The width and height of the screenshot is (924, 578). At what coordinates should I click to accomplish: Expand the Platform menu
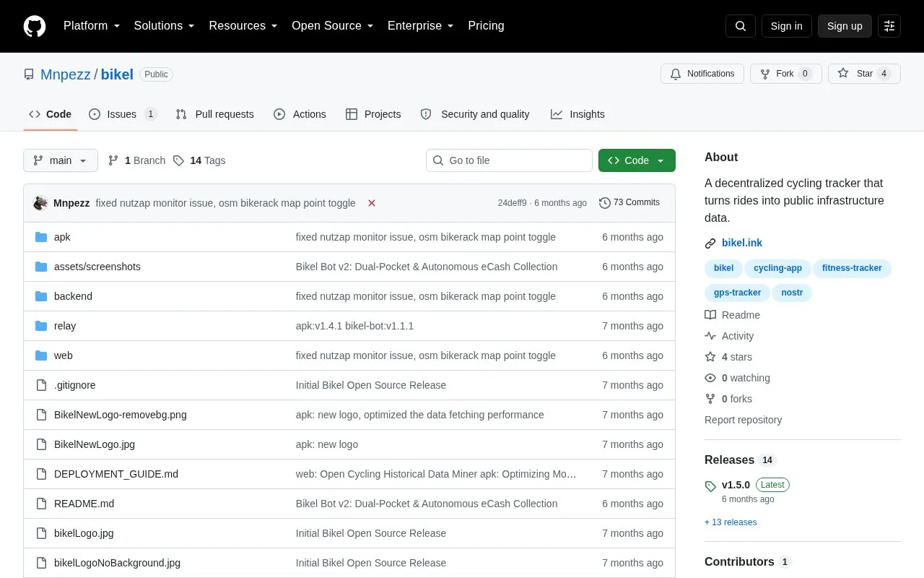click(92, 26)
